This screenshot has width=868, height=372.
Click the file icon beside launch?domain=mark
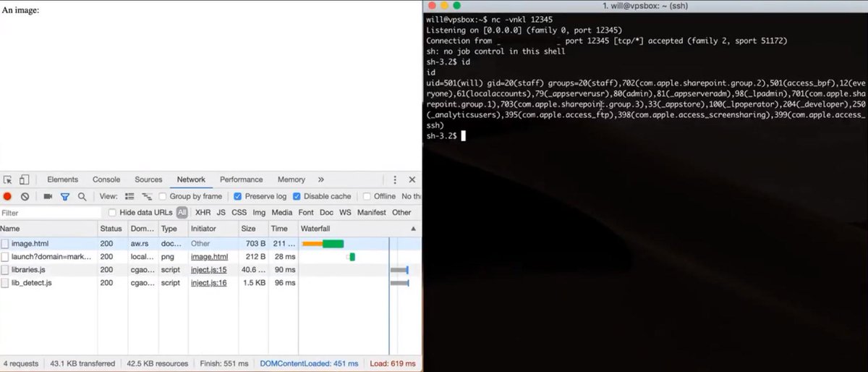click(6, 257)
